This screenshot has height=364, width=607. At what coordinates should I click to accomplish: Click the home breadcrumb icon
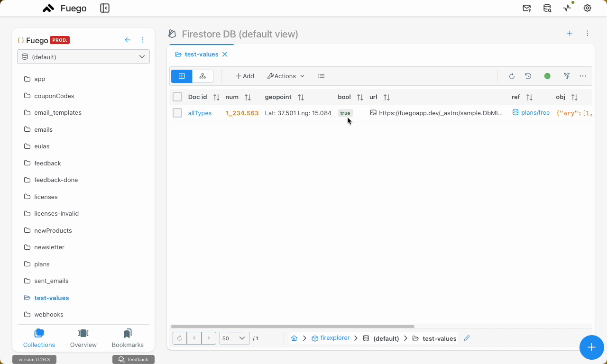click(x=294, y=338)
